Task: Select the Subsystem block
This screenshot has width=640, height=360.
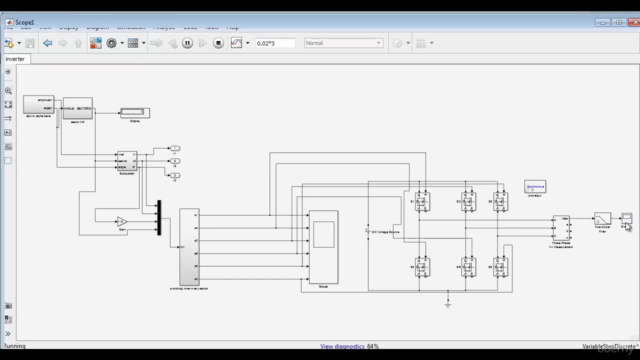Action: point(127,161)
